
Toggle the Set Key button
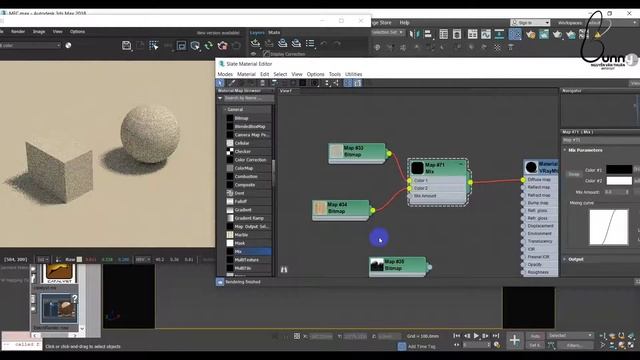coord(535,345)
